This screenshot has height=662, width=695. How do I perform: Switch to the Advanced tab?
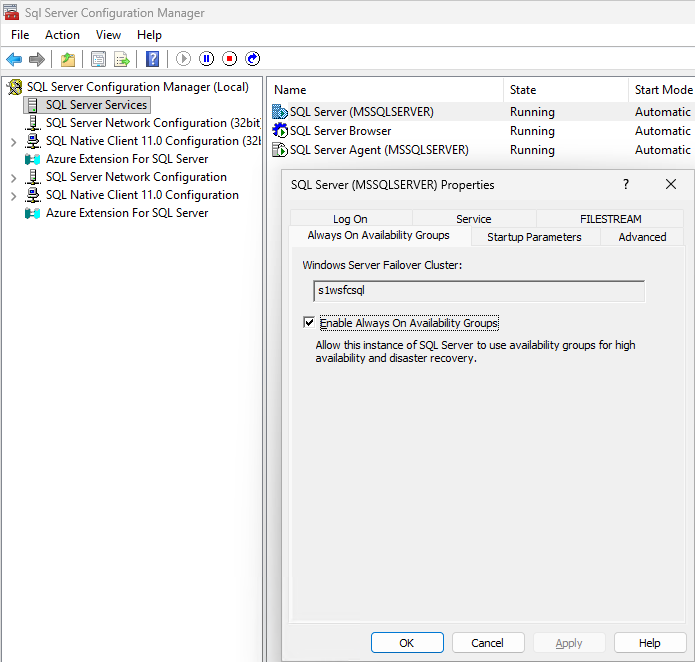point(642,237)
